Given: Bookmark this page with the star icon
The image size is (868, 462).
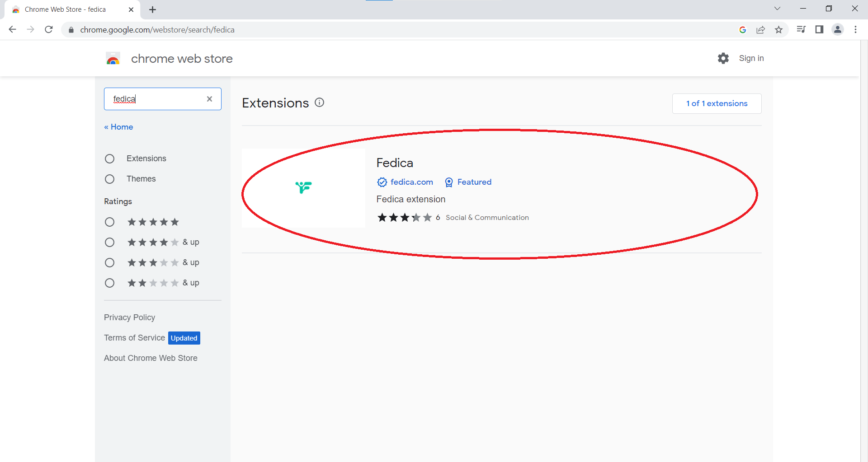Looking at the screenshot, I should tap(778, 29).
